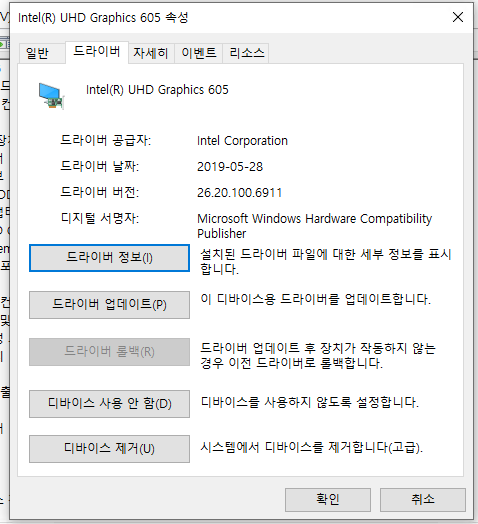Click the display adapter device icon

click(51, 96)
